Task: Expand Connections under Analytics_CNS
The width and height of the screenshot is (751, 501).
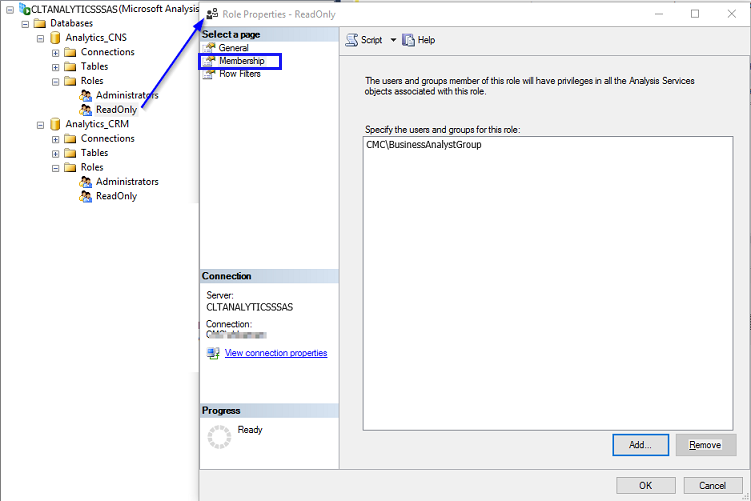Action: (56, 52)
